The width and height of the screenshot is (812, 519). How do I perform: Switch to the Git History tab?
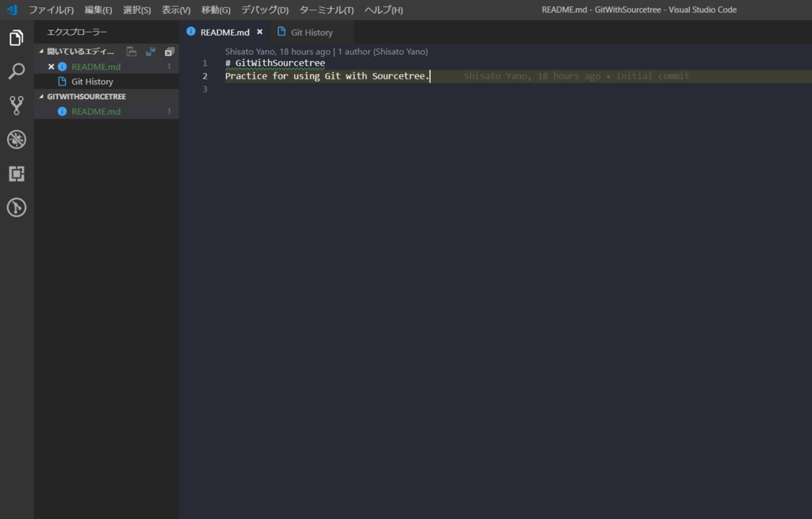pos(312,33)
